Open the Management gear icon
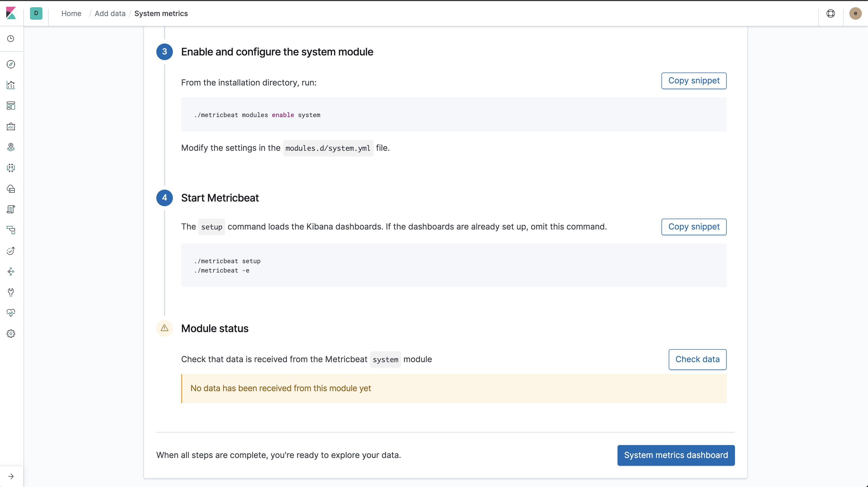This screenshot has width=868, height=487. [11, 334]
